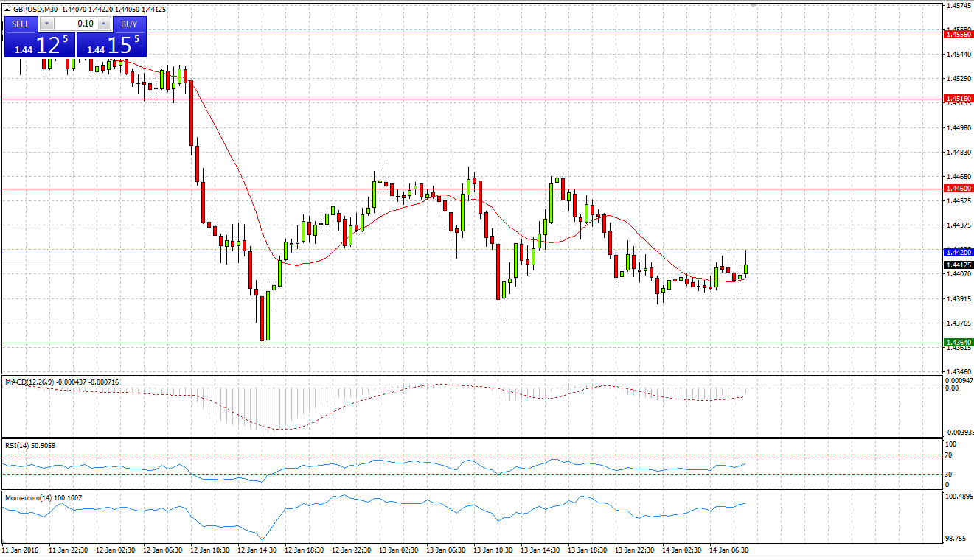This screenshot has width=974, height=560.
Task: Click the 0.10 volume input field
Action: tap(74, 24)
